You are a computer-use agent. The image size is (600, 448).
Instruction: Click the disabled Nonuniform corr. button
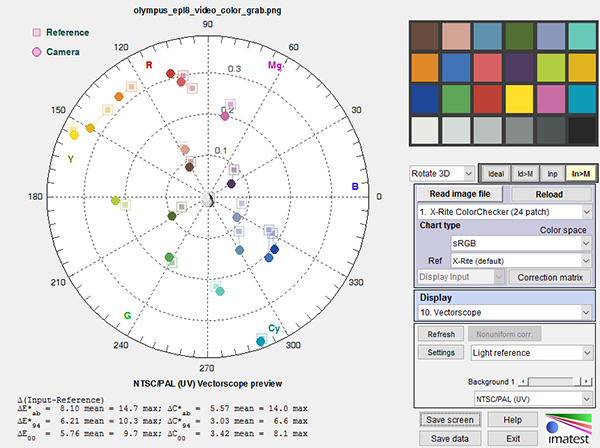(x=504, y=334)
